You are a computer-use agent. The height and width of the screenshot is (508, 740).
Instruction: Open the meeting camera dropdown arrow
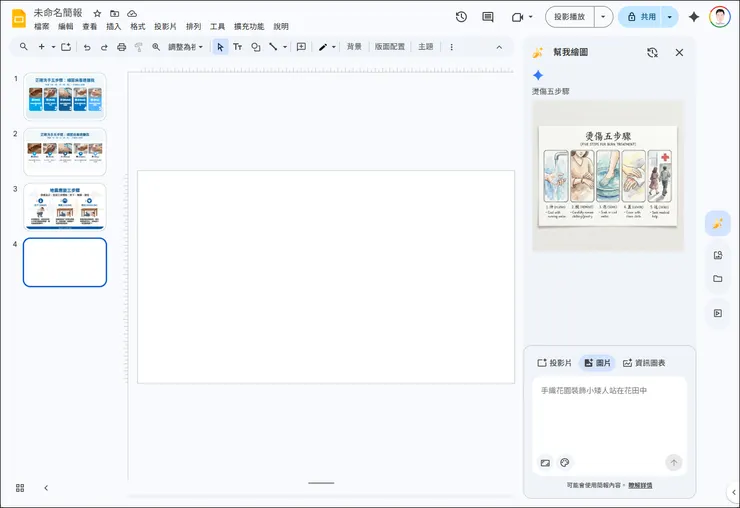[530, 17]
